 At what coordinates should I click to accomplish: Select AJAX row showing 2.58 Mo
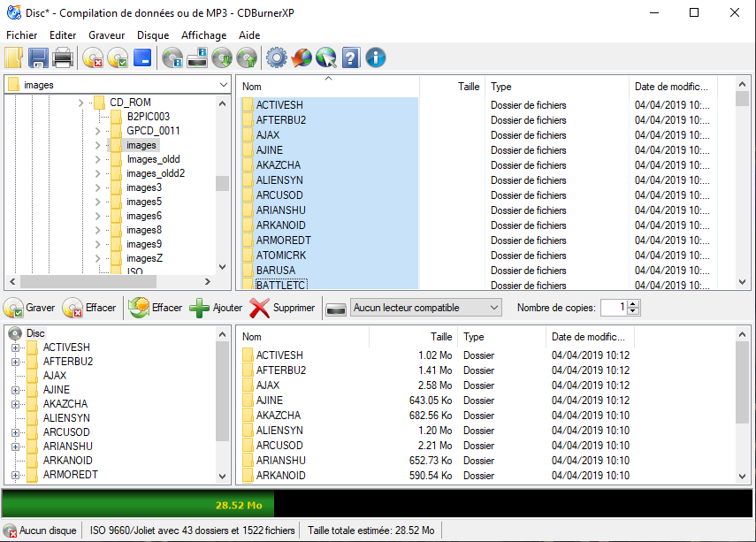pyautogui.click(x=436, y=386)
